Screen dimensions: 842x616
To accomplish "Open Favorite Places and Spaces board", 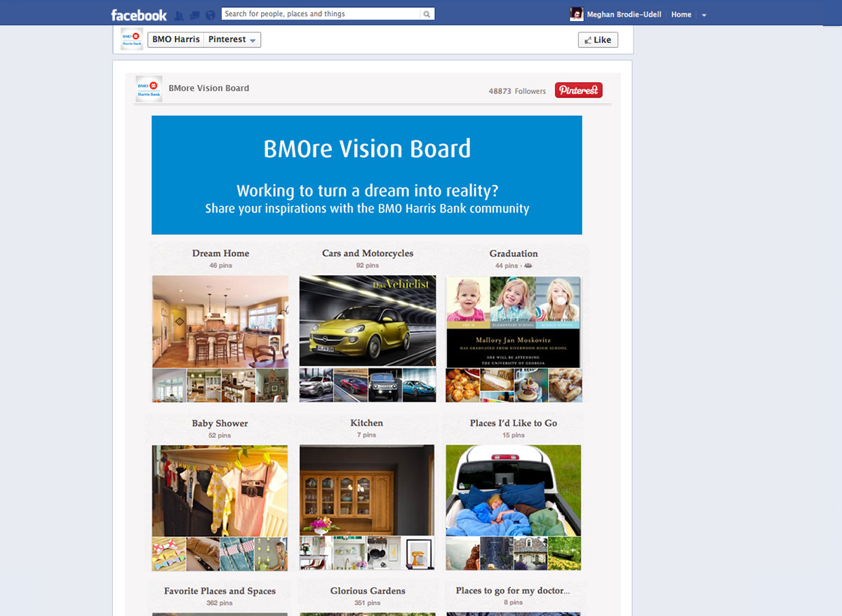I will pos(220,591).
